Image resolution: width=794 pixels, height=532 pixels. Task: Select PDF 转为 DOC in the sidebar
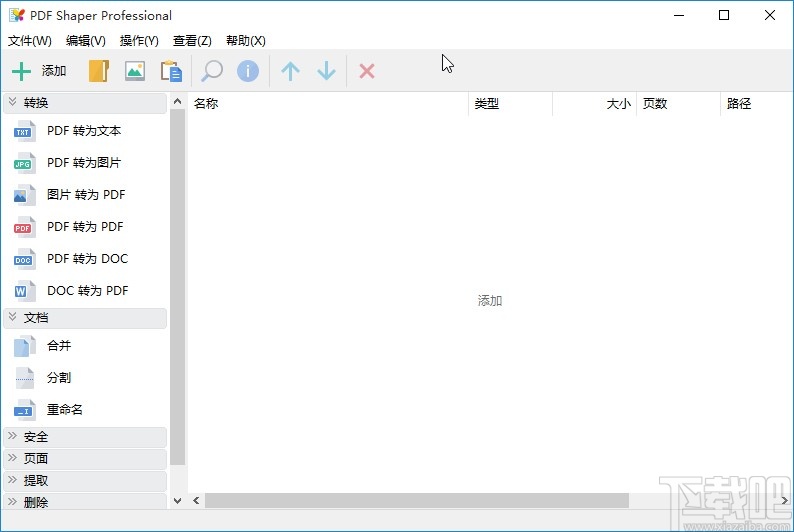point(88,259)
